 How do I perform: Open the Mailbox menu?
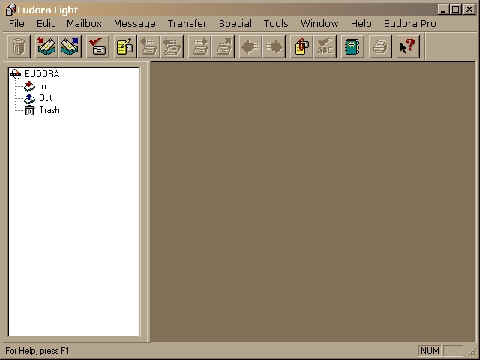click(x=84, y=23)
